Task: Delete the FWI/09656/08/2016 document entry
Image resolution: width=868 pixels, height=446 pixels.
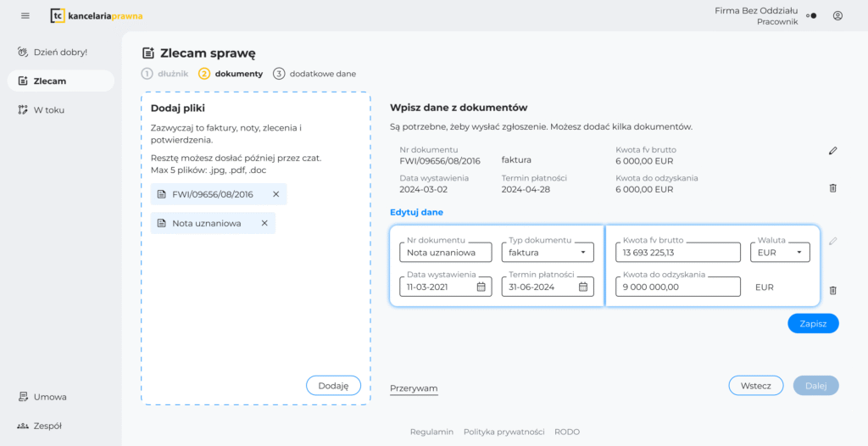Action: (x=832, y=188)
